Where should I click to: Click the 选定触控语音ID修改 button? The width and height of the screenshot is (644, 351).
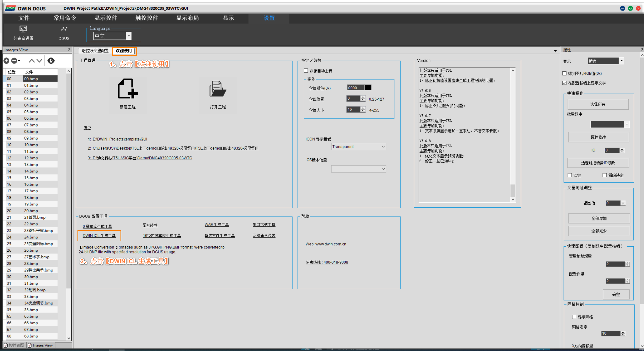coord(598,163)
